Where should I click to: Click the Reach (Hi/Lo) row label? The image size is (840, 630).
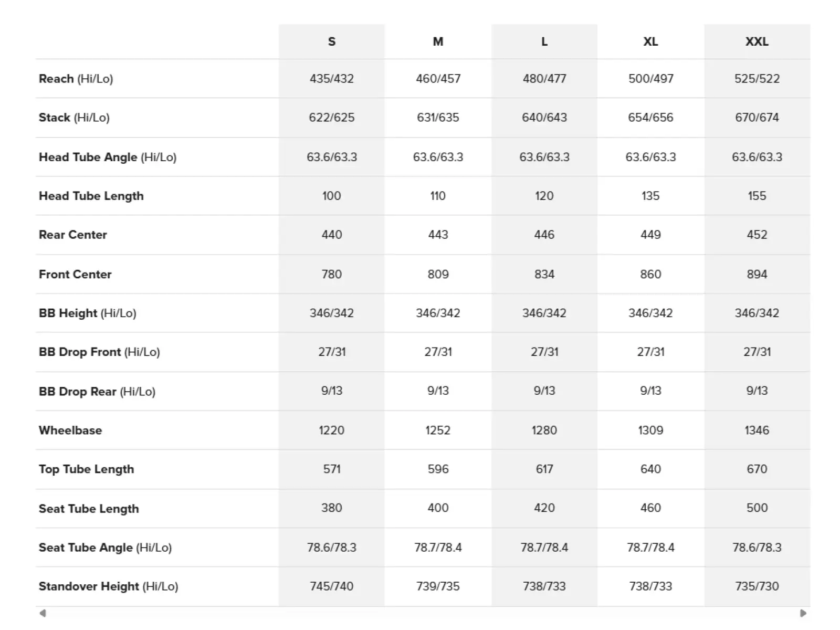coord(76,79)
